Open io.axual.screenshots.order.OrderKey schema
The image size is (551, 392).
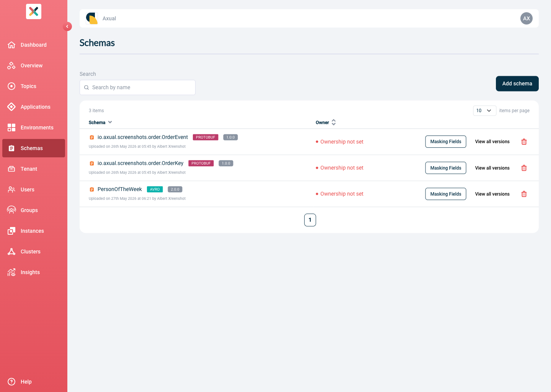pyautogui.click(x=140, y=163)
